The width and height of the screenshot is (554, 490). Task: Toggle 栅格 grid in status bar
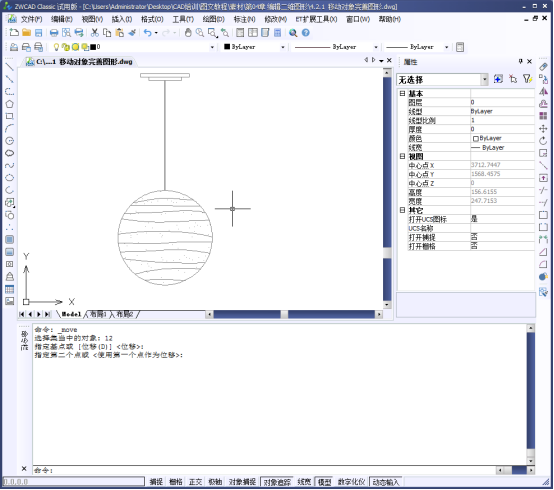pos(176,482)
